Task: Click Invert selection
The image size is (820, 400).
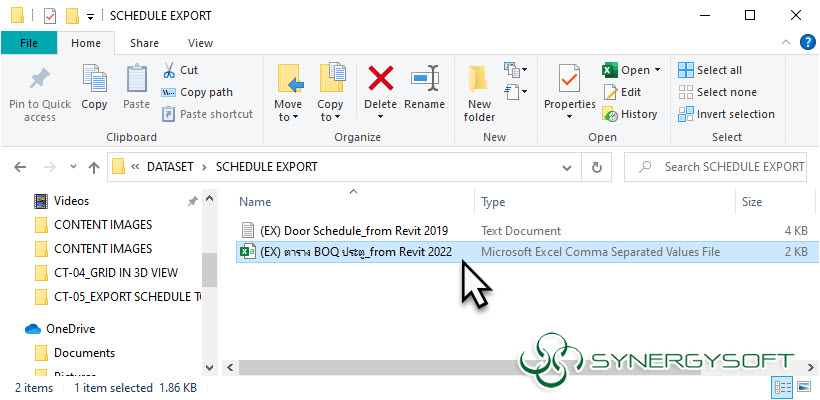Action: point(726,114)
